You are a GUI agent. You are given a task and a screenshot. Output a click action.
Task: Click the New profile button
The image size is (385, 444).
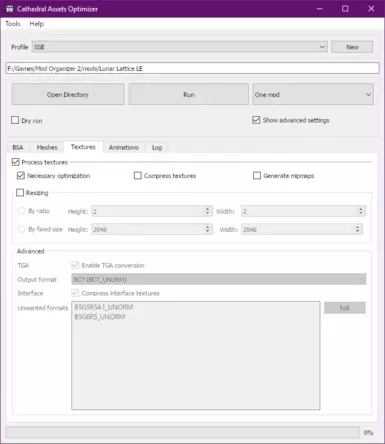(x=352, y=47)
